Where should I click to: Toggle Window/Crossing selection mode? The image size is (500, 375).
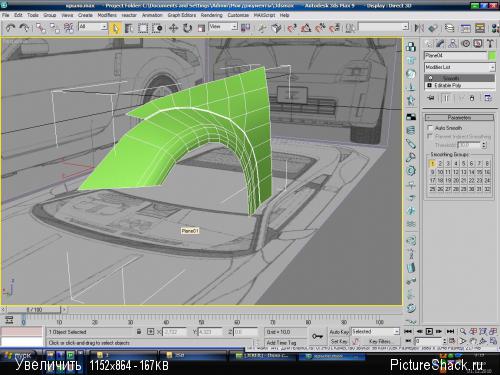click(x=157, y=28)
